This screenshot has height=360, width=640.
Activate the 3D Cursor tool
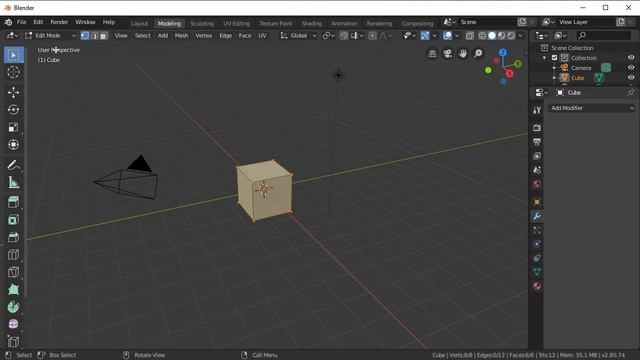click(13, 72)
